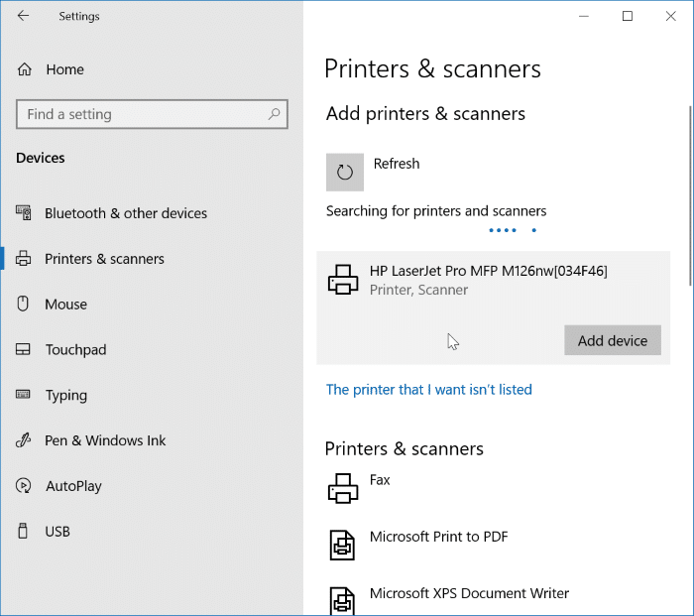694x616 pixels.
Task: Select AutoPlay in the sidebar
Action: (x=73, y=486)
